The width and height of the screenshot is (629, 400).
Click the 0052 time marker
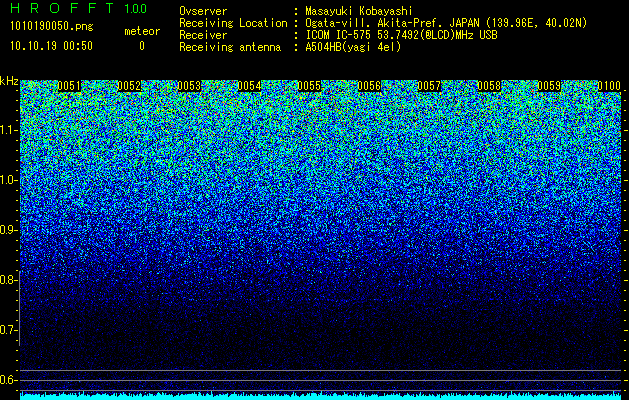click(129, 86)
